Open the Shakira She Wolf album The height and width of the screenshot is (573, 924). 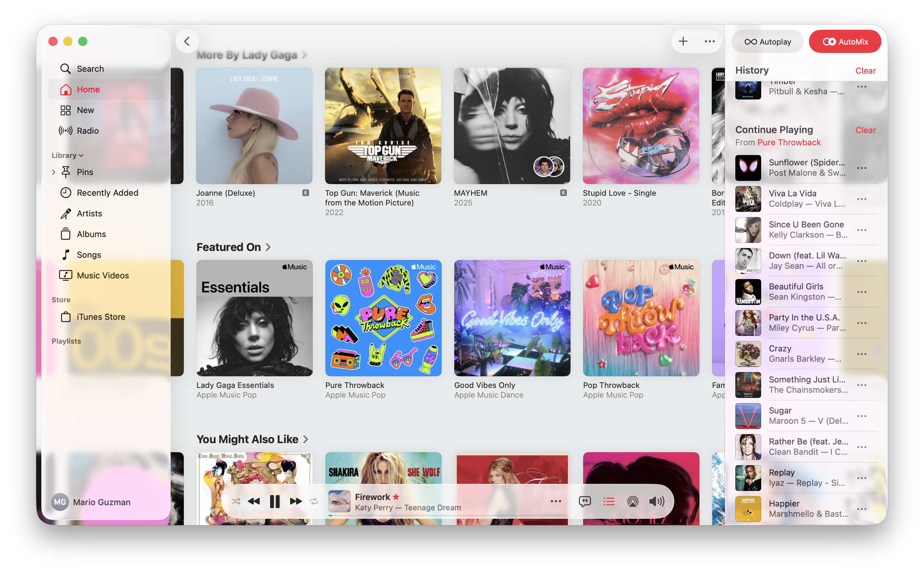383,488
